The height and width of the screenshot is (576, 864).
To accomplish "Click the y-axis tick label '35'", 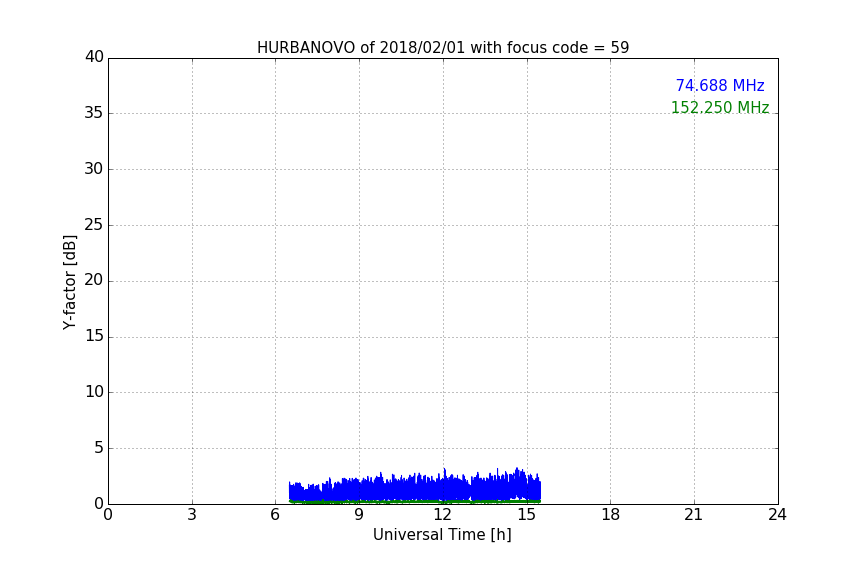I will tap(94, 113).
